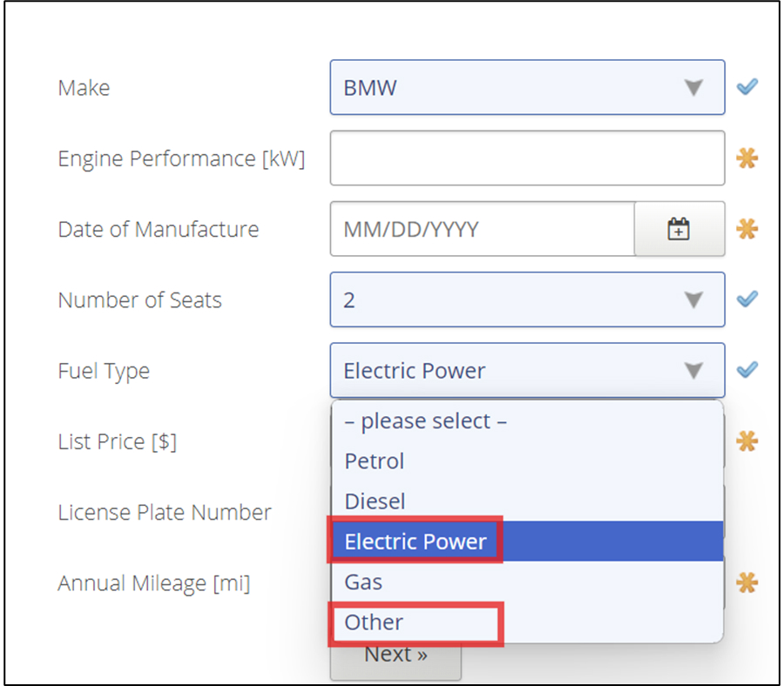Click the orange asterisk beside Engine Performance
784x686 pixels.
[747, 158]
